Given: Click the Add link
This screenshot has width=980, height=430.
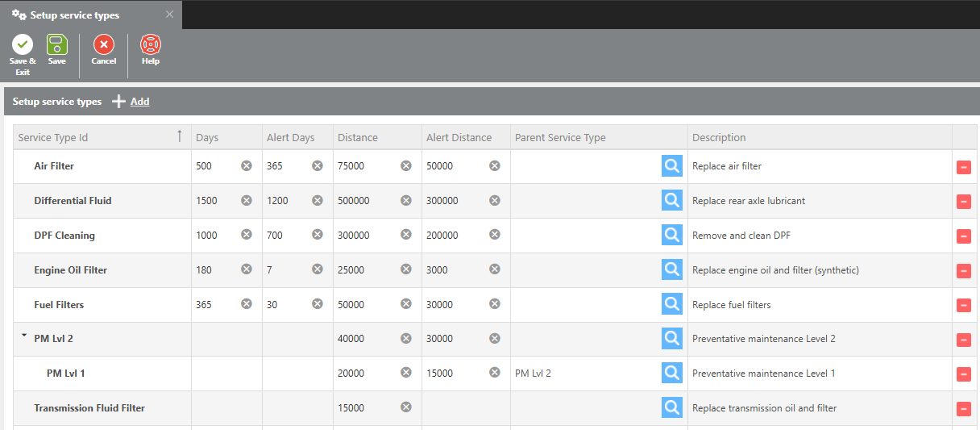Looking at the screenshot, I should pyautogui.click(x=139, y=102).
